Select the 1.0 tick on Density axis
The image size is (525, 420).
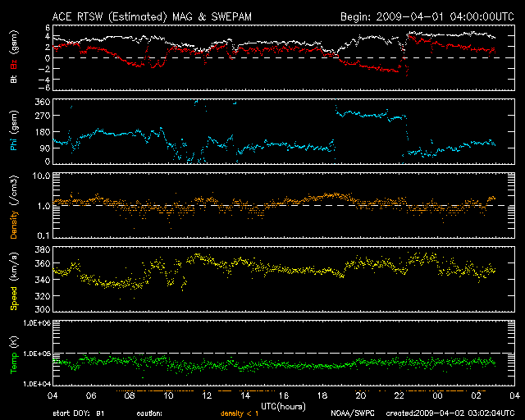coord(43,206)
